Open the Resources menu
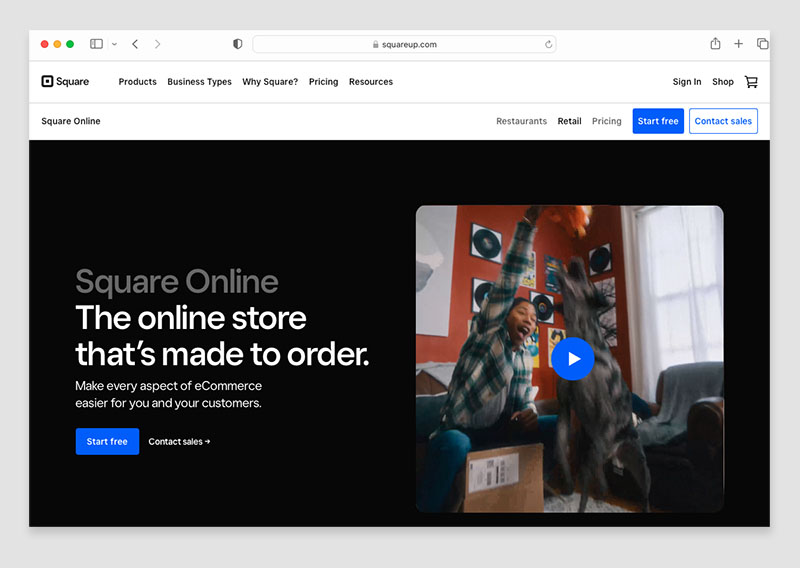Screen dimensions: 800x568 pos(371,82)
